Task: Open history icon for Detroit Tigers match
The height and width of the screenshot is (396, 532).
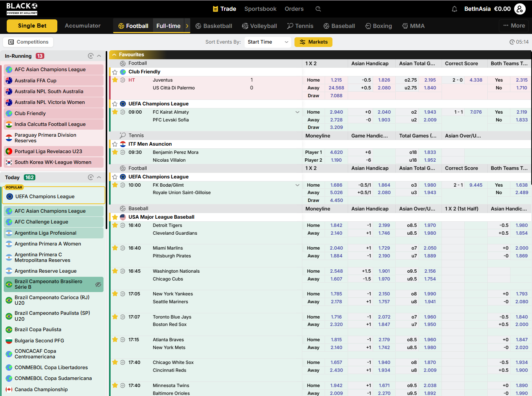Action: click(122, 225)
